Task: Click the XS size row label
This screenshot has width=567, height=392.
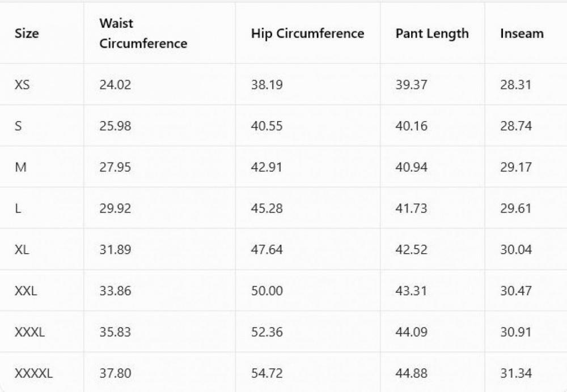Action: [x=22, y=85]
